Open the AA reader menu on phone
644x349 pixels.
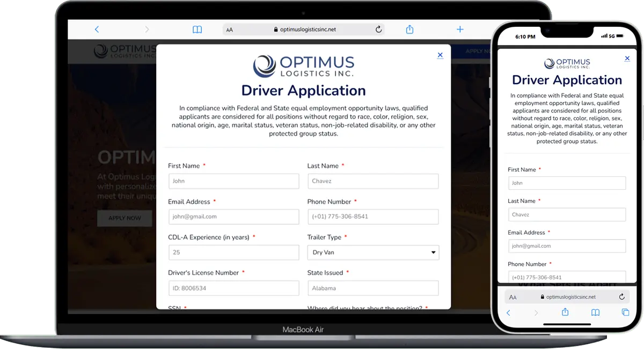(513, 297)
